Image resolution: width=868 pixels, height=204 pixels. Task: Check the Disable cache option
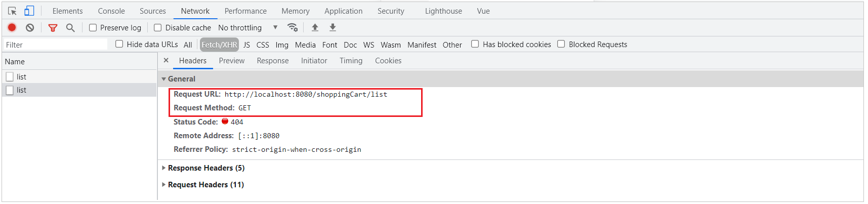(x=158, y=27)
